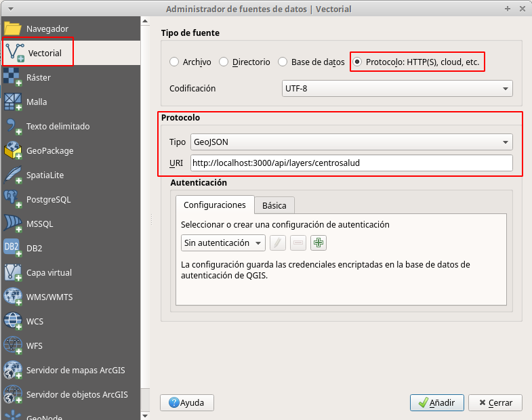Click the Texto delimitado label
532x420 pixels.
coord(58,126)
